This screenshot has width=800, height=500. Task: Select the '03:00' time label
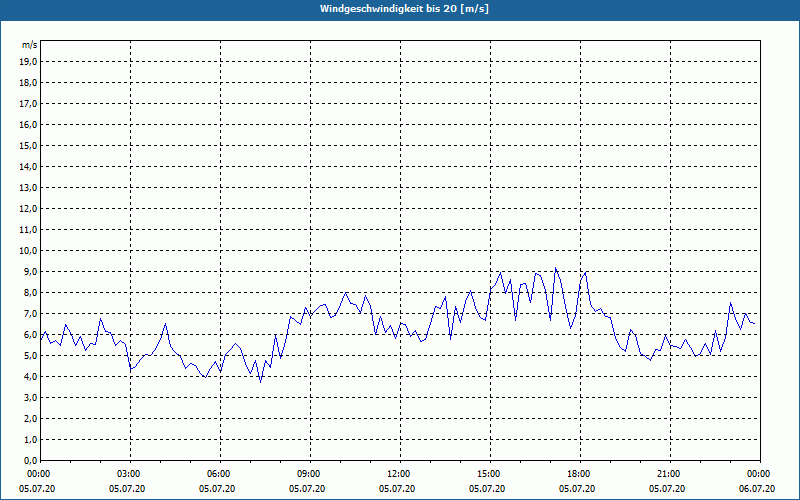pyautogui.click(x=131, y=474)
